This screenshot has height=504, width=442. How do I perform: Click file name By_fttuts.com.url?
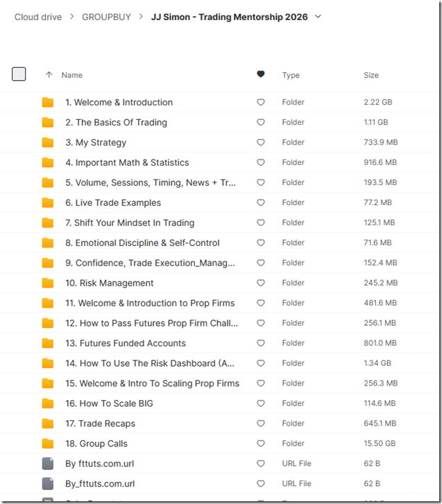[x=100, y=483]
